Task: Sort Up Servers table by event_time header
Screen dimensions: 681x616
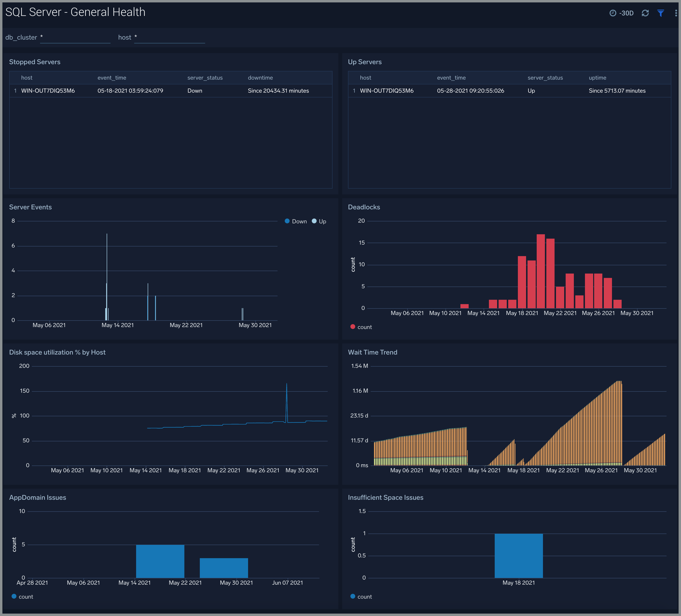Action: pos(451,78)
